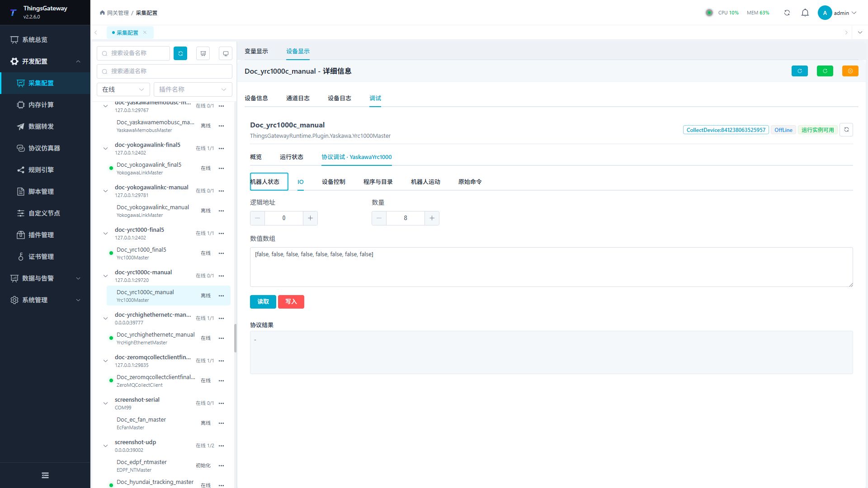
Task: Click the monitor icon button above the device tree
Action: click(x=226, y=53)
